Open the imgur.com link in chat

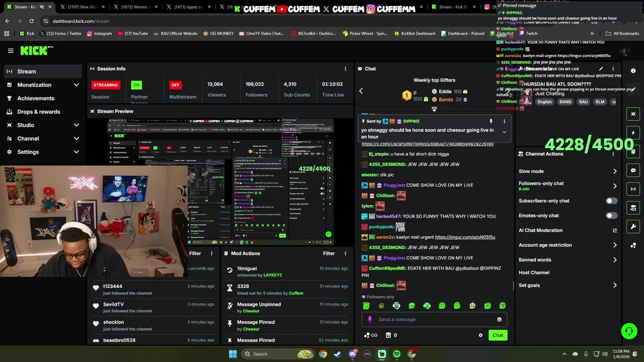465,237
